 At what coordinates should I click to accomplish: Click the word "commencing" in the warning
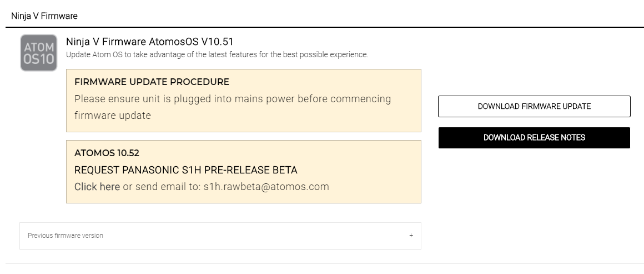tap(361, 99)
